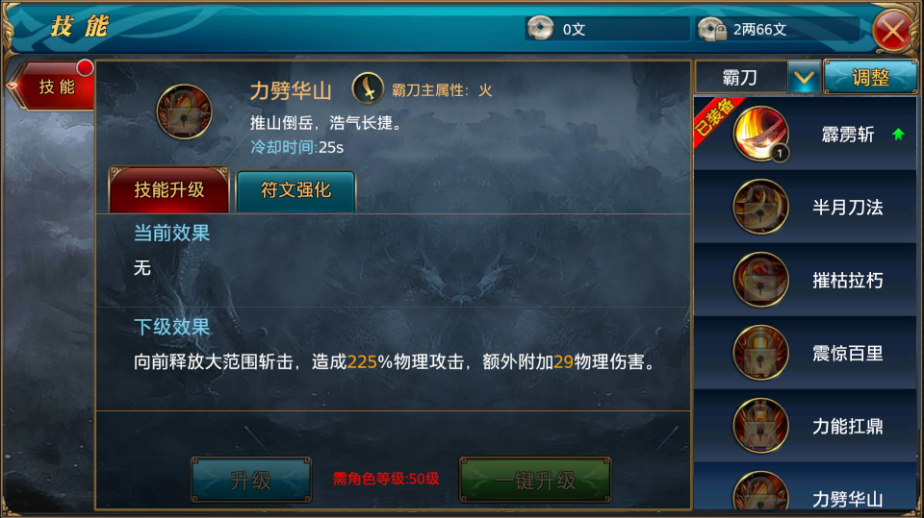This screenshot has width=924, height=518.
Task: Close the skills window with red X
Action: tap(893, 30)
